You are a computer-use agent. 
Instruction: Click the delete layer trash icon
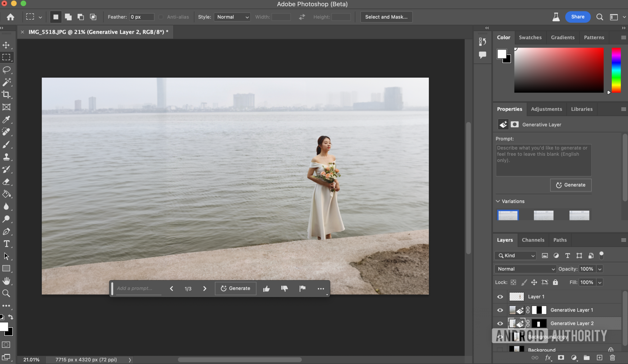point(612,358)
